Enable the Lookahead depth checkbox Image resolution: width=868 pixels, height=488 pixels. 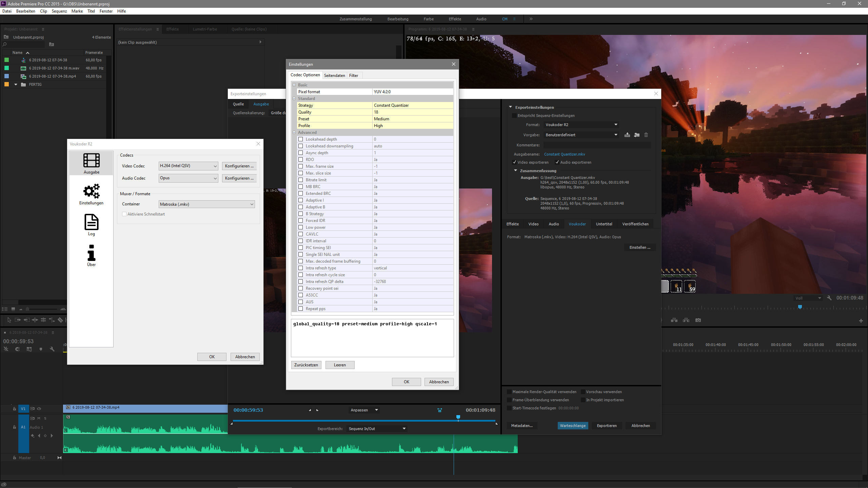pyautogui.click(x=300, y=139)
